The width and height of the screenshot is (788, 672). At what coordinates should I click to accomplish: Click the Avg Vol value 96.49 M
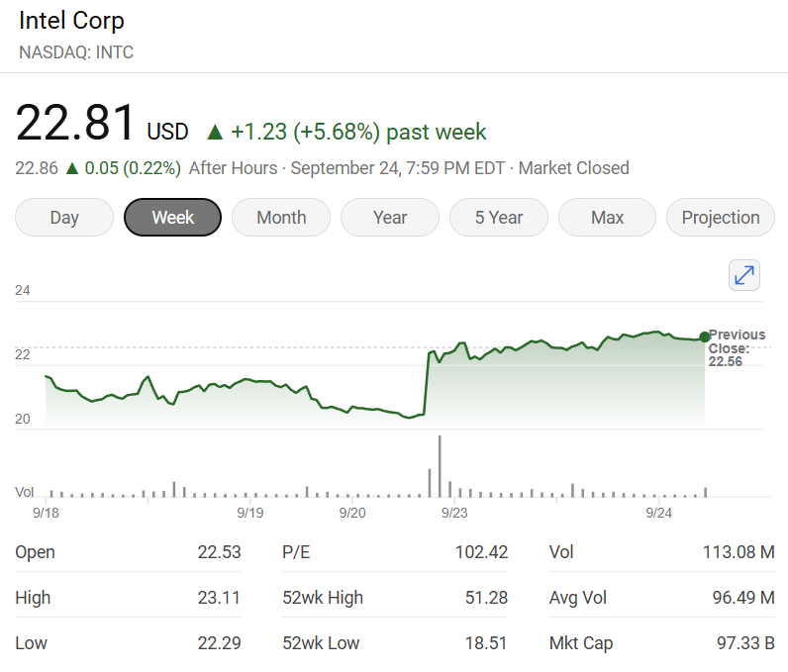coord(743,598)
